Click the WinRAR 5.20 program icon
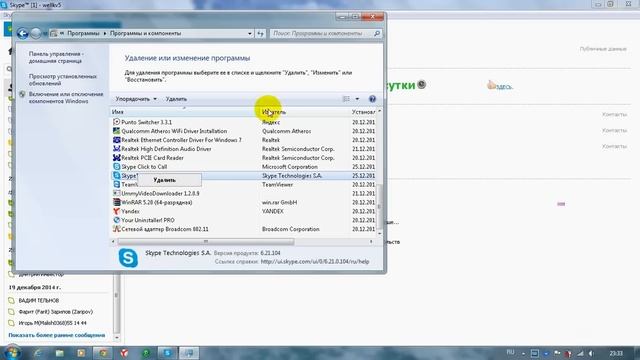The image size is (640, 360). click(x=116, y=202)
